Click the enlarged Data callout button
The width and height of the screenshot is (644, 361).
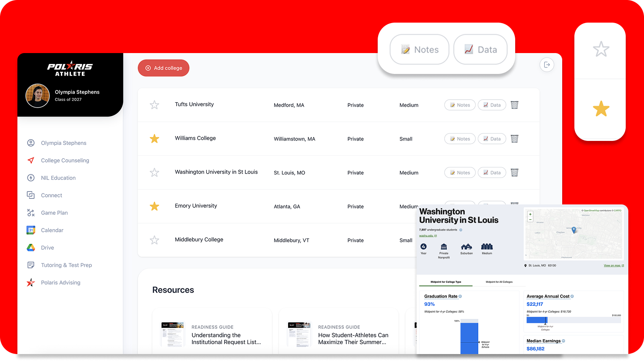point(480,50)
